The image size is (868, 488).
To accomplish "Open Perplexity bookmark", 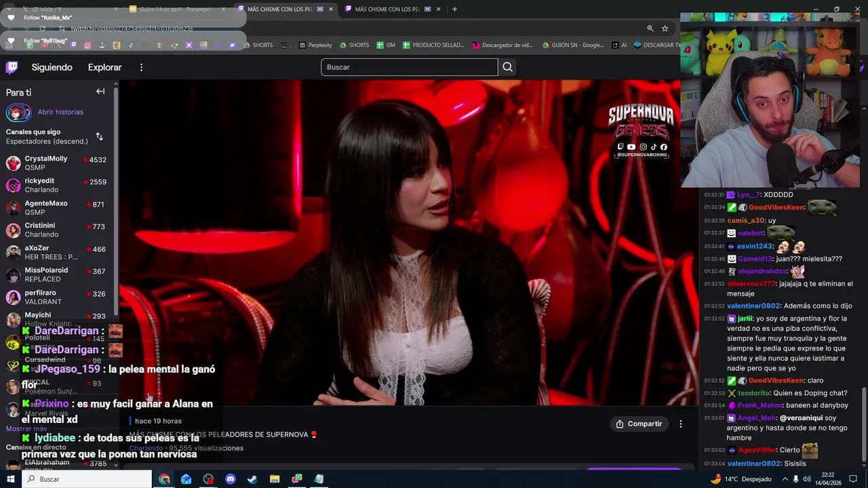I will tap(315, 45).
